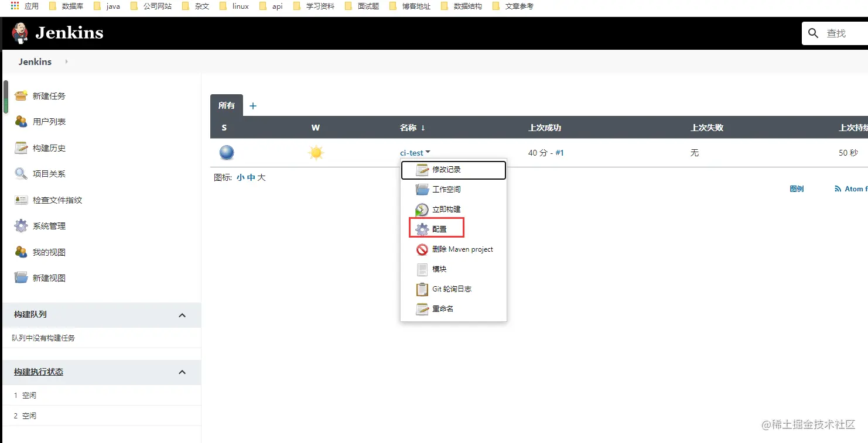Viewport: 868px width, 443px height.
Task: Open build #1 link
Action: pyautogui.click(x=559, y=153)
